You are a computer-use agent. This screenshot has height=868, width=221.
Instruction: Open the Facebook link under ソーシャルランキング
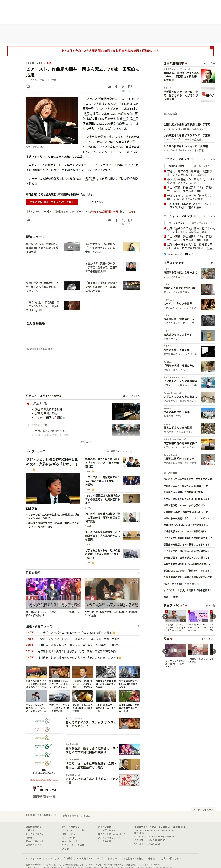pyautogui.click(x=173, y=254)
